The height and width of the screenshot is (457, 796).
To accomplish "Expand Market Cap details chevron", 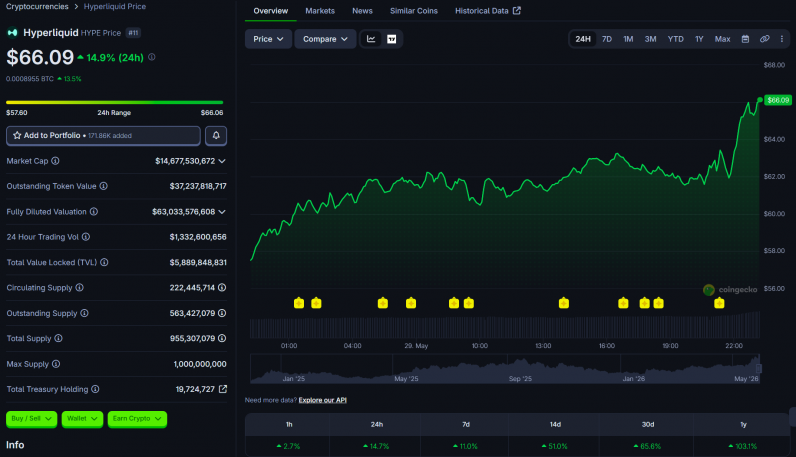I will pyautogui.click(x=222, y=161).
